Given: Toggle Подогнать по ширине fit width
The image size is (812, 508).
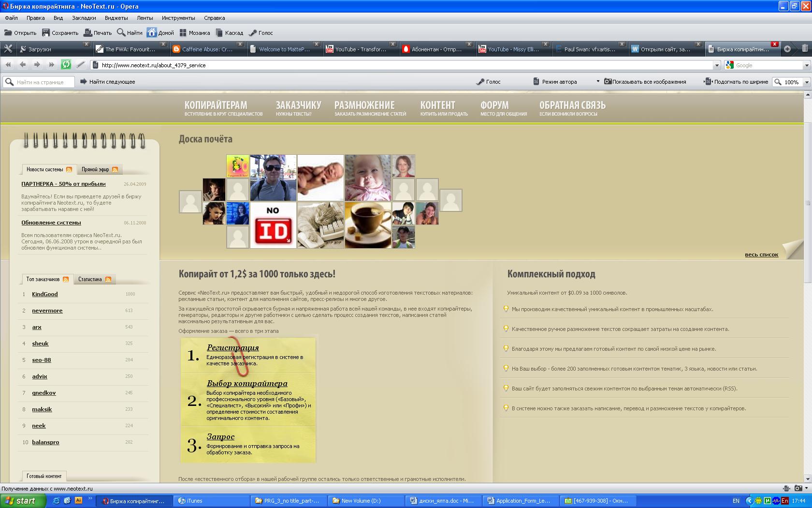Looking at the screenshot, I should [736, 82].
